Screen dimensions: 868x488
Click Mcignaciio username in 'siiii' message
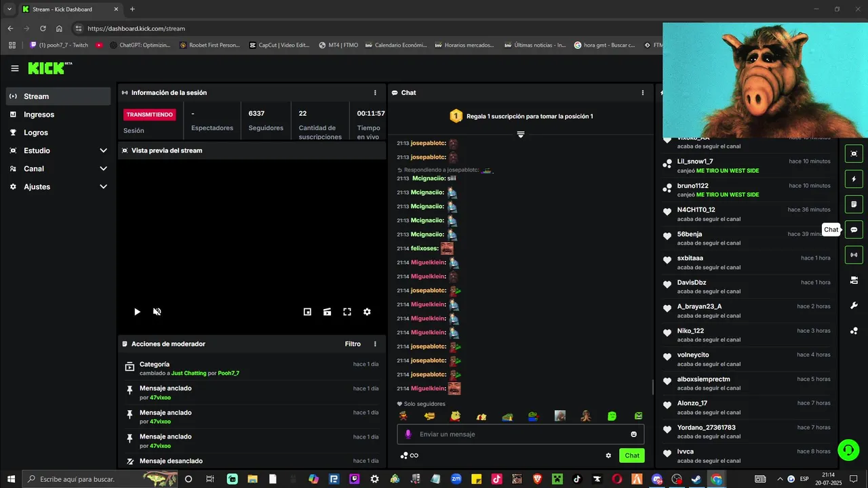(x=429, y=178)
